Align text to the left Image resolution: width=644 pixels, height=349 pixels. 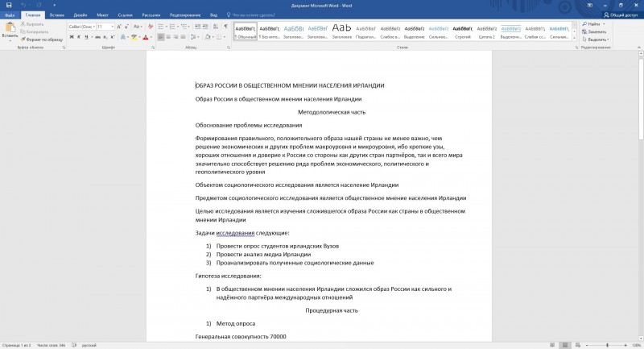click(x=161, y=37)
